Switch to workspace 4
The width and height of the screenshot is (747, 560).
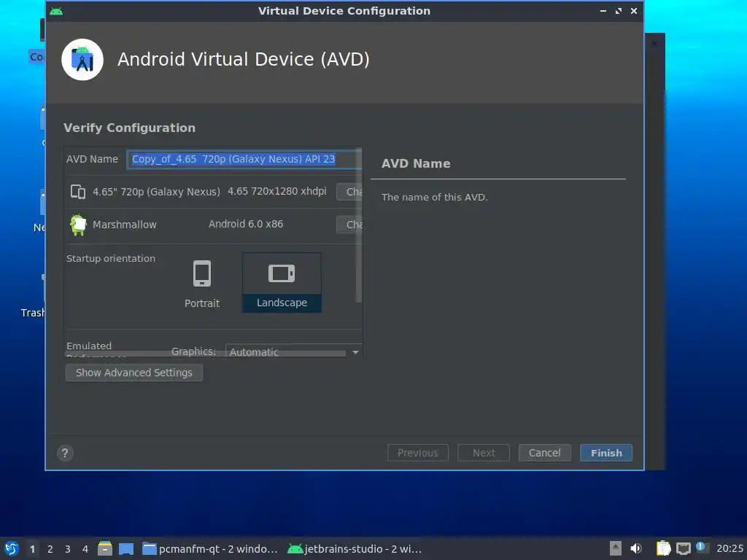(85, 549)
